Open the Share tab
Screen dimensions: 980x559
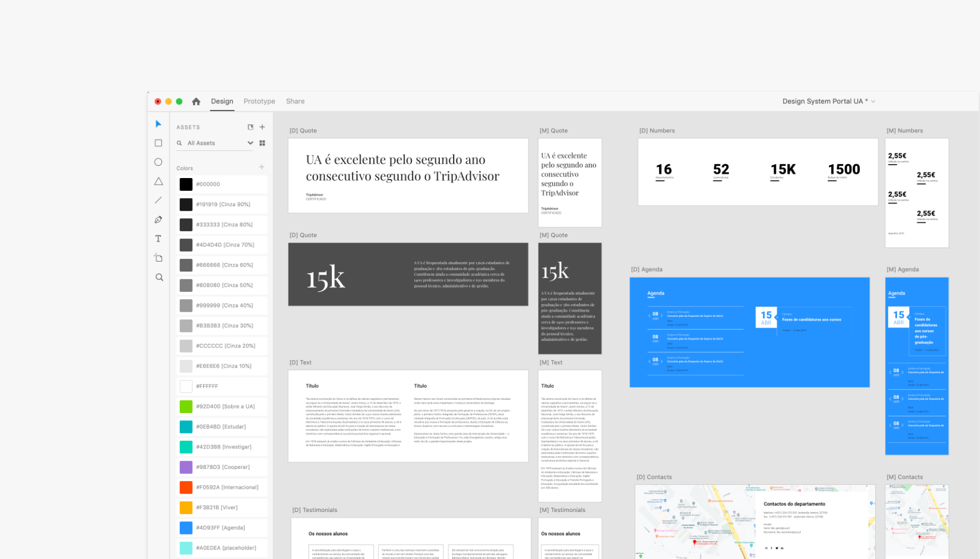(295, 101)
